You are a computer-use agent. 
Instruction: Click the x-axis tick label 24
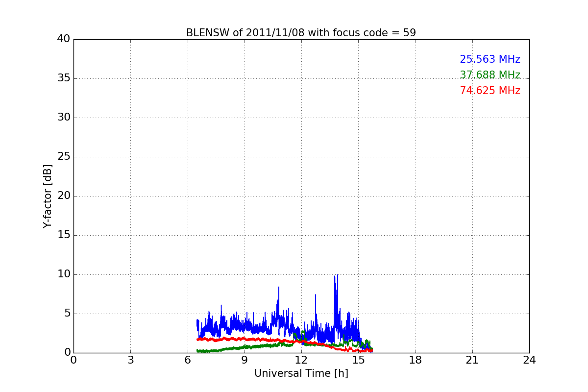(529, 360)
